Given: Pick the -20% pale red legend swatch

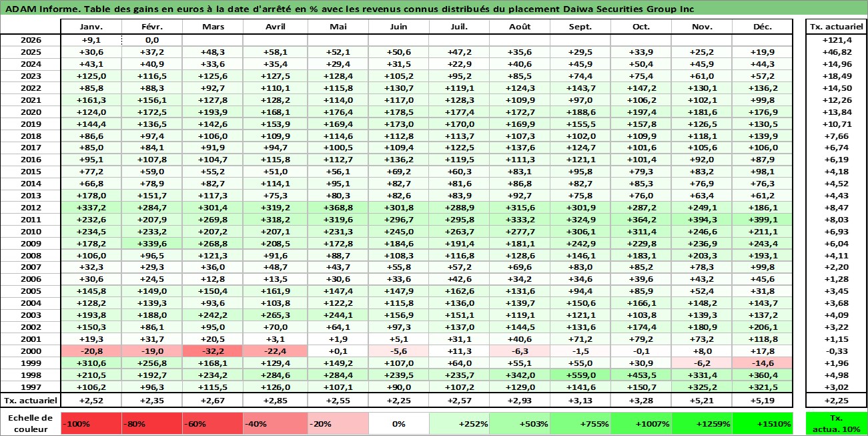Looking at the screenshot, I should click(338, 423).
